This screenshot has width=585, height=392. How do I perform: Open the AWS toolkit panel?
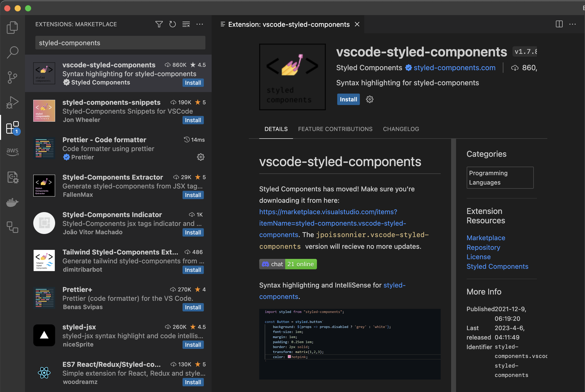coord(12,152)
